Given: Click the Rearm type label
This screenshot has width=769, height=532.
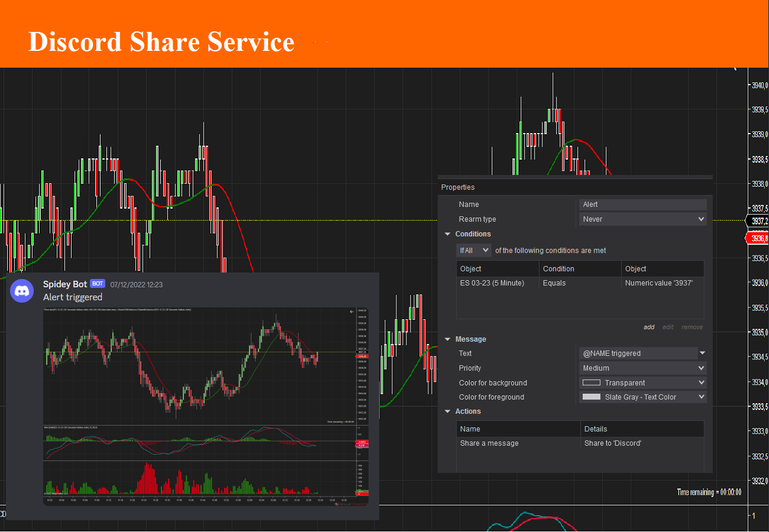Looking at the screenshot, I should pyautogui.click(x=477, y=219).
